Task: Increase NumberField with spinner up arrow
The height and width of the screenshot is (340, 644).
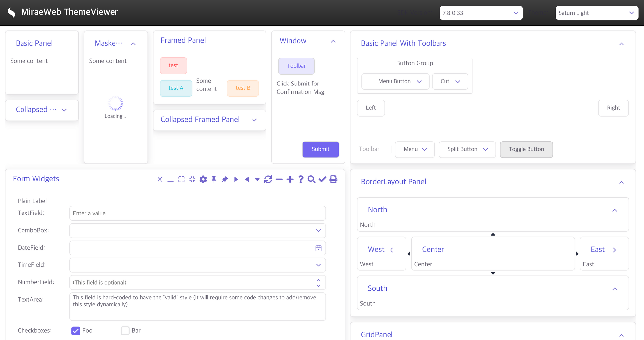Action: [x=318, y=280]
